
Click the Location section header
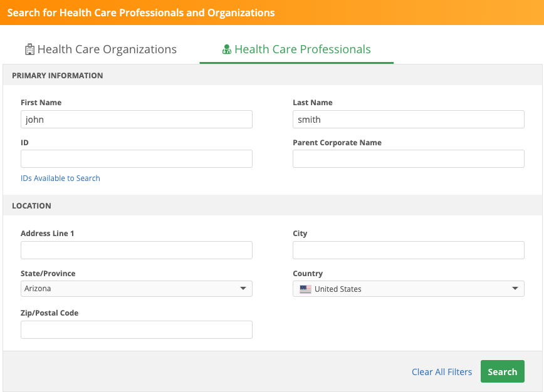point(32,206)
